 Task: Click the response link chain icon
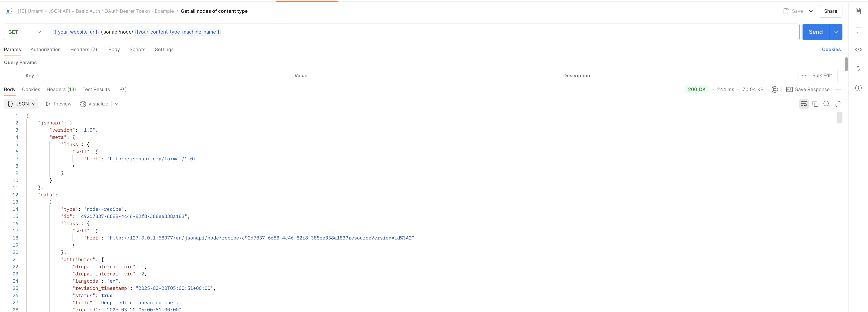click(837, 104)
